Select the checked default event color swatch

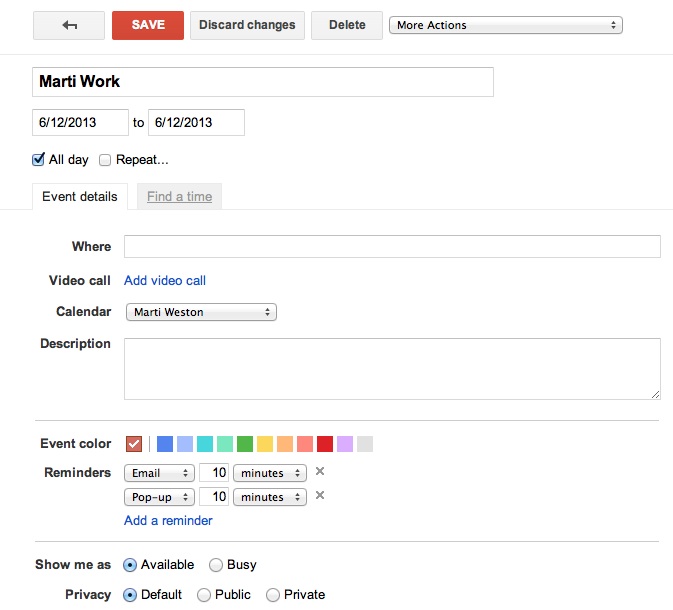134,444
